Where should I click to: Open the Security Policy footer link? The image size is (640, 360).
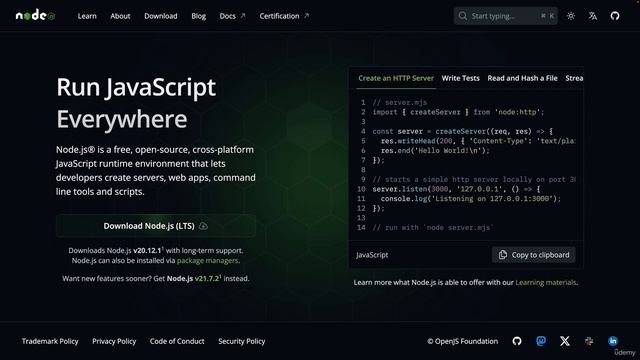242,341
